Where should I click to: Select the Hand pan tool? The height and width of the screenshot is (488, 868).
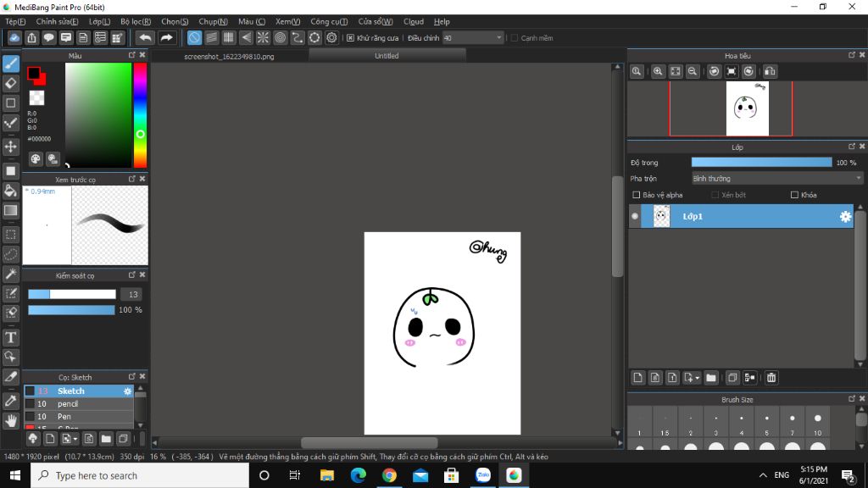11,421
